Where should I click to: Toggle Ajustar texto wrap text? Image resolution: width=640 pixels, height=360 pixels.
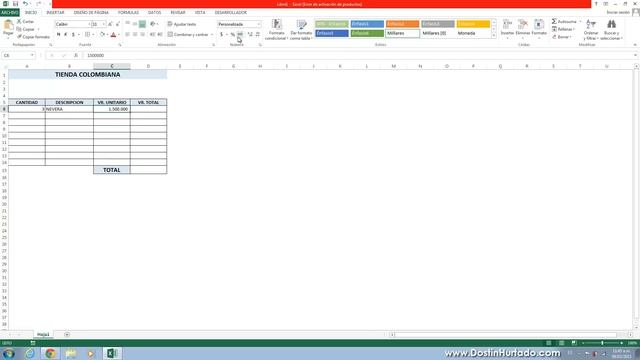pyautogui.click(x=182, y=24)
